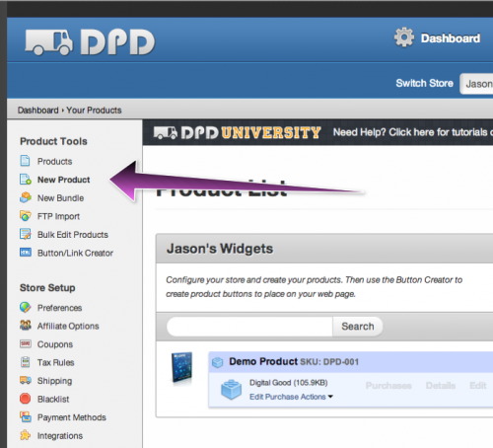Viewport: 493px width, 448px height.
Task: Open Tax Rules settings
Action: point(55,362)
